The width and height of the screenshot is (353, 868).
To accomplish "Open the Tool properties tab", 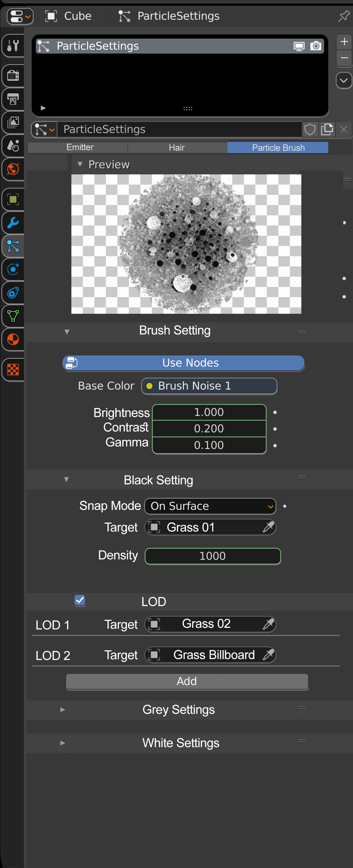I will (x=13, y=45).
